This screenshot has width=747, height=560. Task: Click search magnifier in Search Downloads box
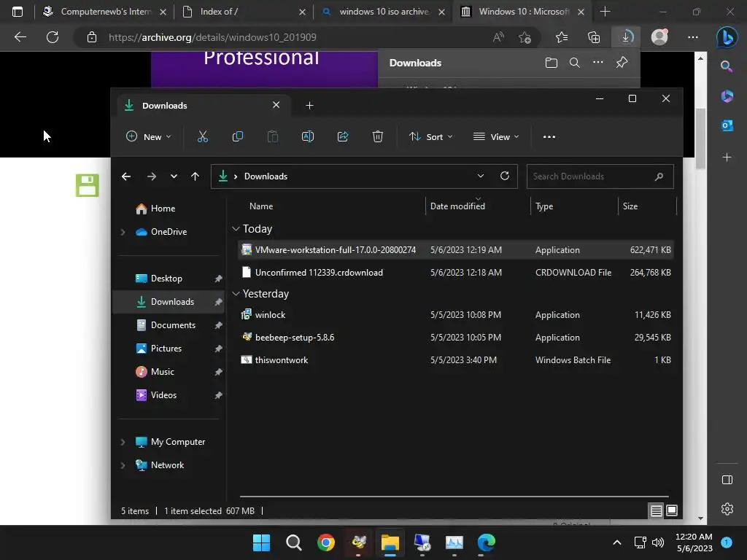coord(659,176)
